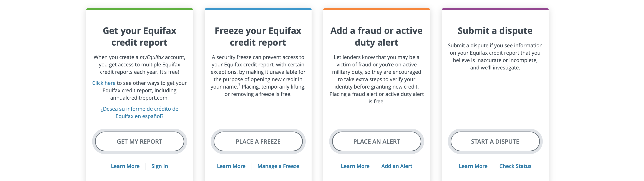Click the footnote 1 superscript after 'your name.'
Image resolution: width=644 pixels, height=181 pixels.
(x=239, y=84)
